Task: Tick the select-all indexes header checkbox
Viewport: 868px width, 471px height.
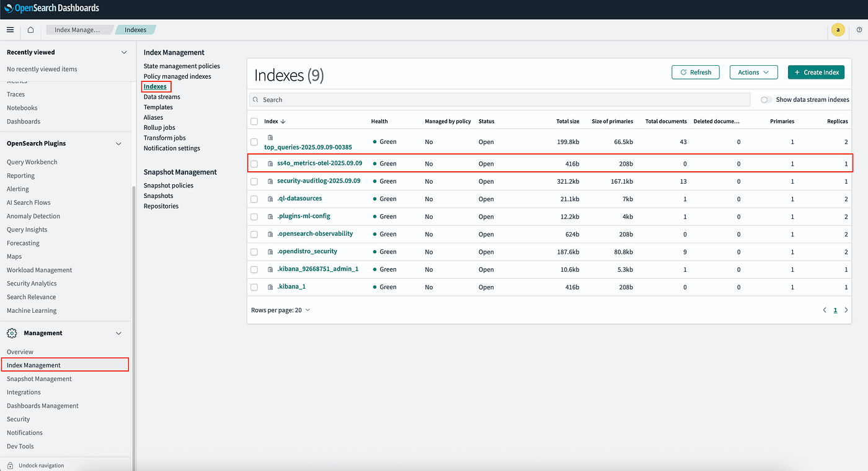Action: pyautogui.click(x=254, y=122)
